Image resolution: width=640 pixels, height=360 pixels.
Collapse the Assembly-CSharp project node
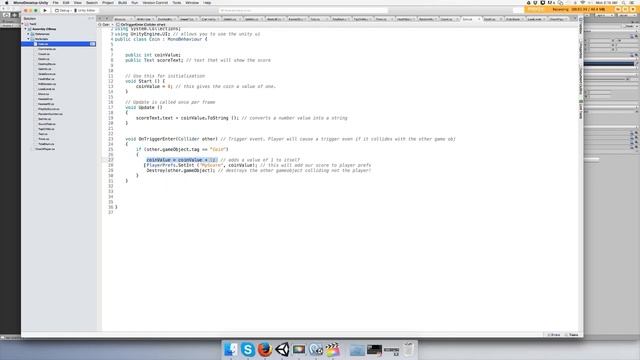tap(26, 29)
